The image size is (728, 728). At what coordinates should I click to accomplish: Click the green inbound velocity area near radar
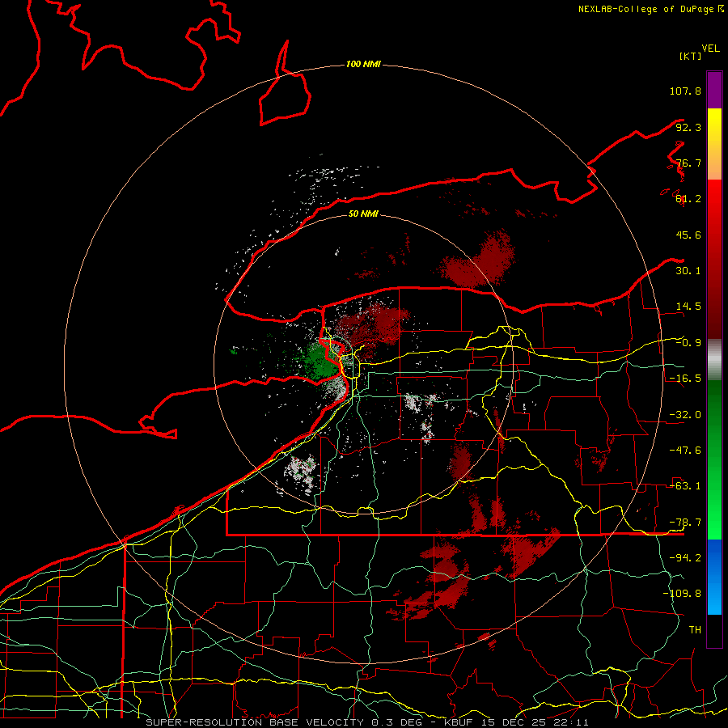[320, 362]
